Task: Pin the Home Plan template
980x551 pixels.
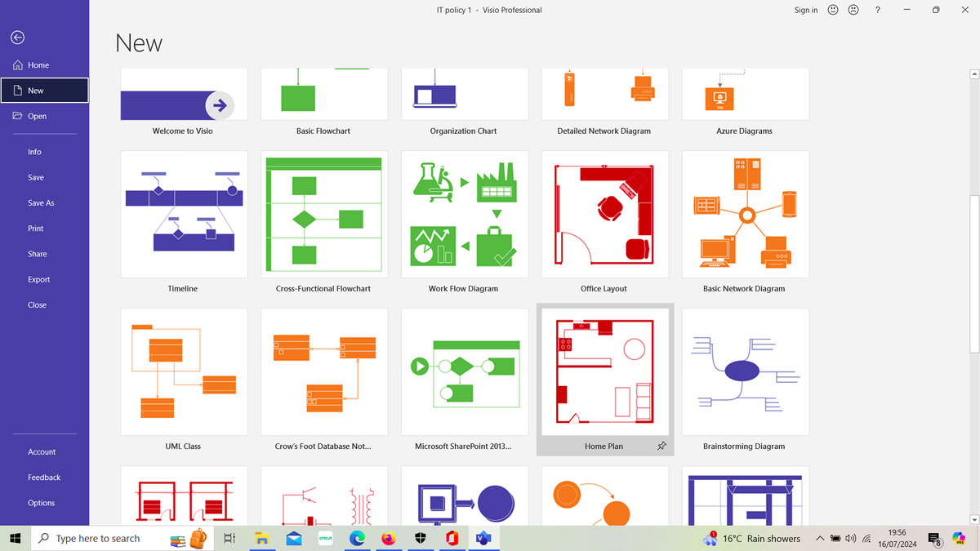Action: 661,446
